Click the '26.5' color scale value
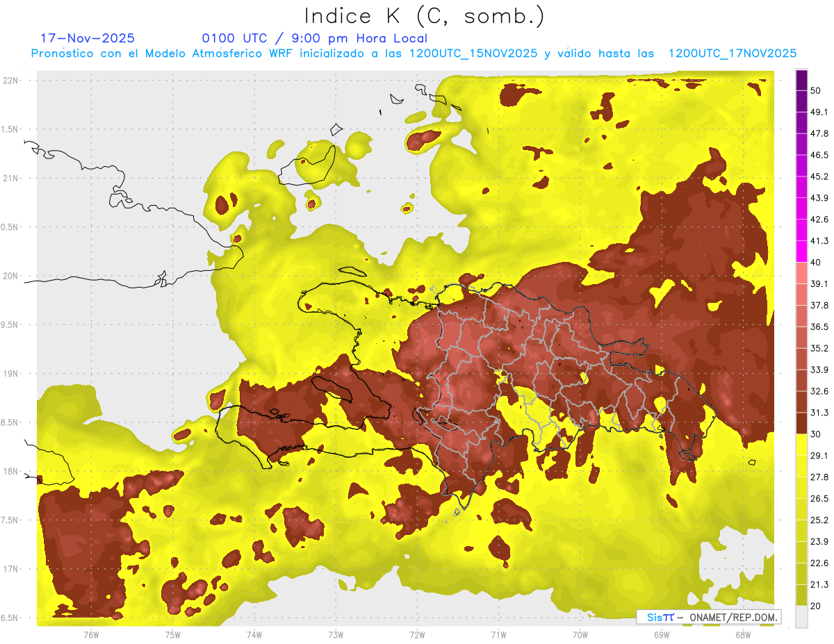This screenshot has width=834, height=644. coord(819,499)
